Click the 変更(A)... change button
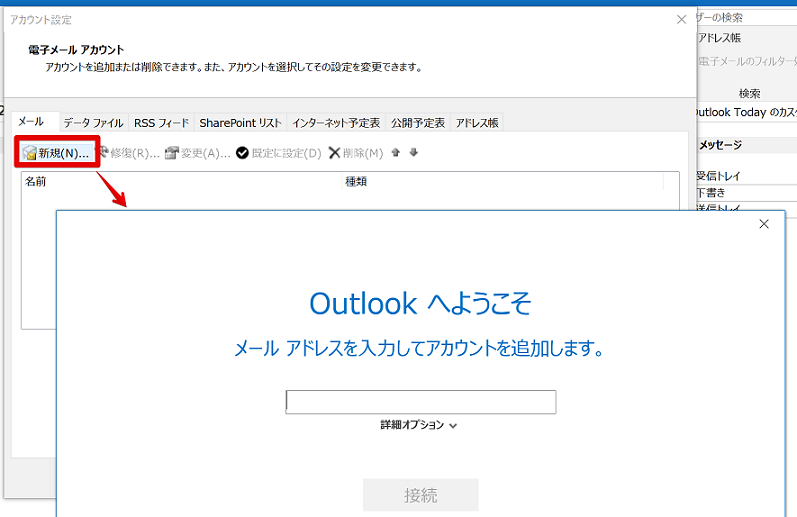The image size is (797, 517). (x=198, y=153)
